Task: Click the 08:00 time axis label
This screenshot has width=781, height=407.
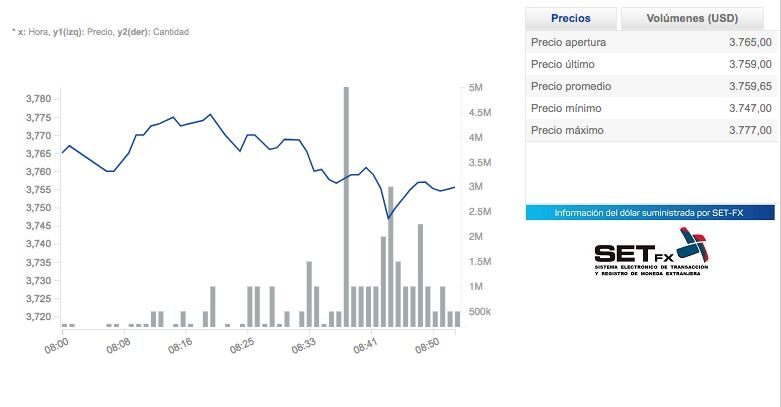Action: [x=56, y=345]
